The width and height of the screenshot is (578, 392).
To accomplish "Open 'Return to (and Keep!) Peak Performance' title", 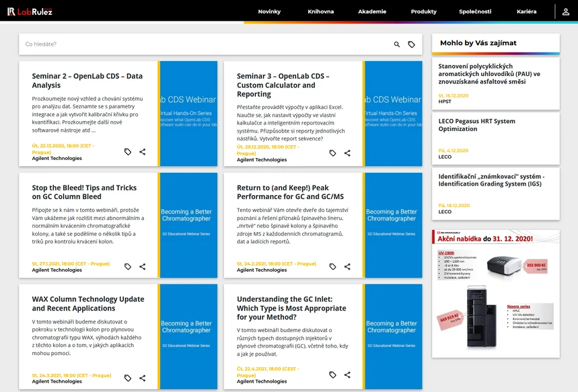I will 290,192.
